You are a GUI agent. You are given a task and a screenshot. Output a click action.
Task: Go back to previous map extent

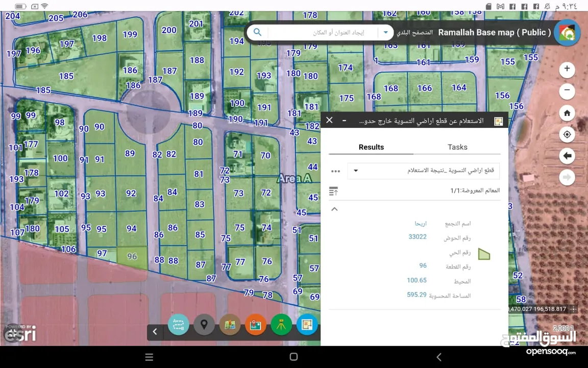click(567, 156)
